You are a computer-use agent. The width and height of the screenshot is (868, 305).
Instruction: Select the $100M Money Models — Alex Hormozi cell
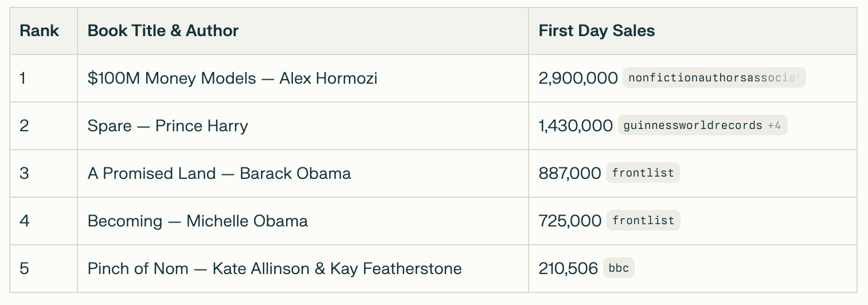[303, 78]
